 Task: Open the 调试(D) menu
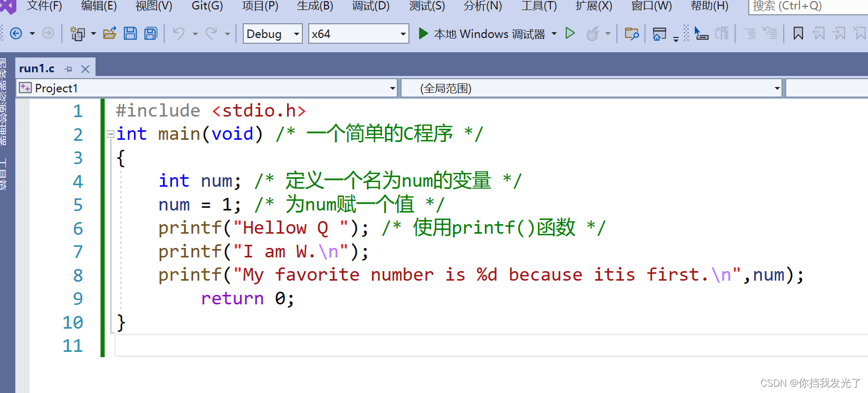[x=370, y=6]
